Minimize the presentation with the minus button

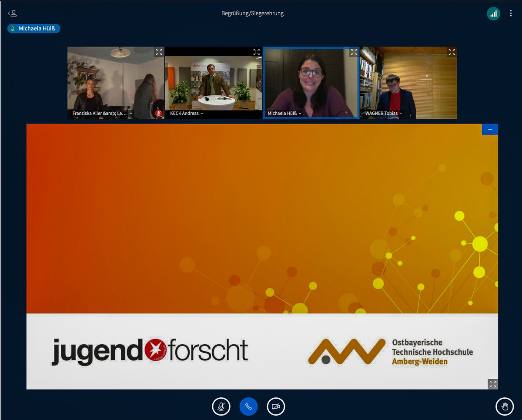(x=490, y=129)
